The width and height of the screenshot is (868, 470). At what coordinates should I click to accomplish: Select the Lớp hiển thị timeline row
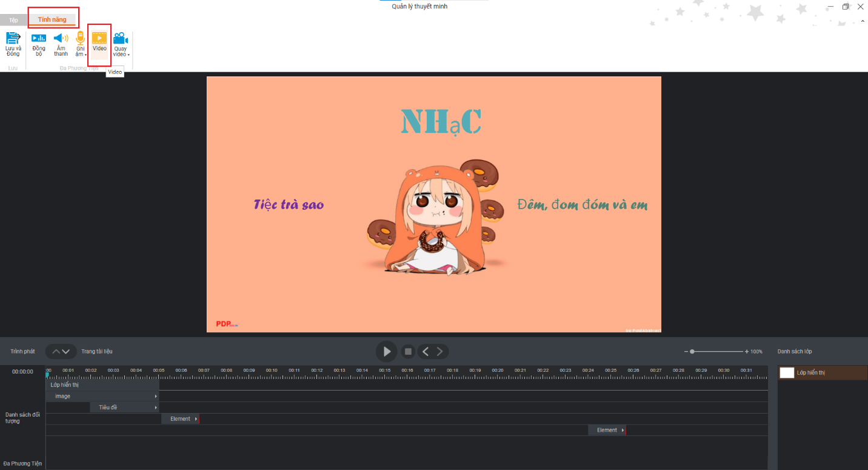(102, 384)
